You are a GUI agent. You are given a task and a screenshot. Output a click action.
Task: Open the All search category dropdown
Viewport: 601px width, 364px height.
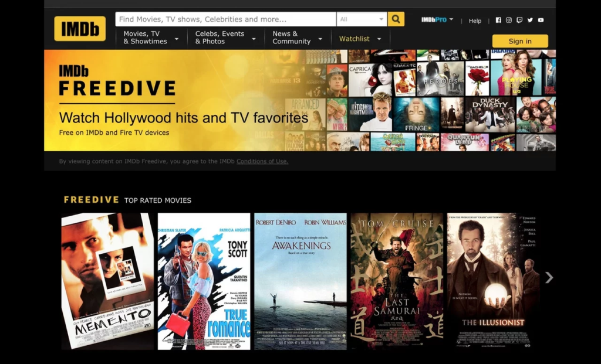362,19
